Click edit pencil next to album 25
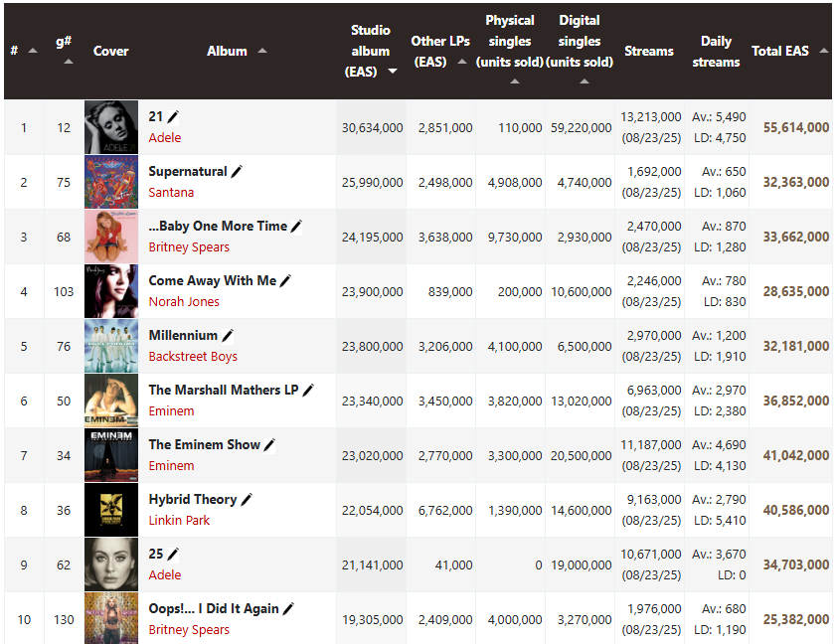The width and height of the screenshot is (834, 644). [x=173, y=555]
